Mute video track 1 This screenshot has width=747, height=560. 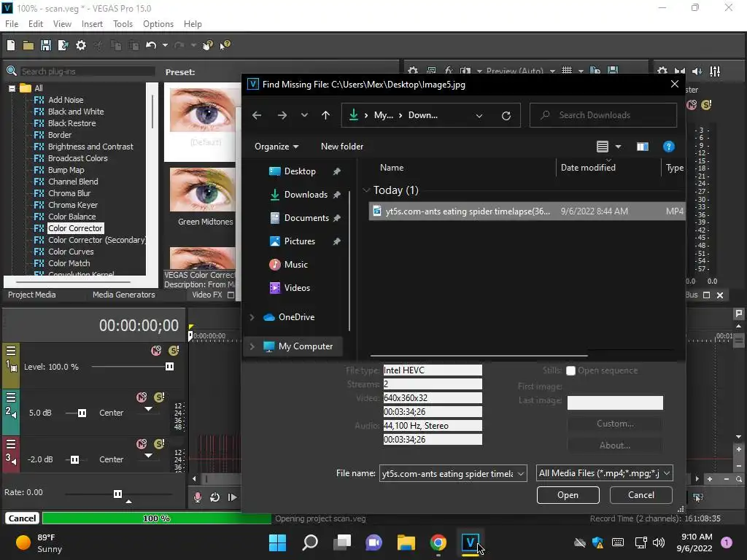(156, 351)
